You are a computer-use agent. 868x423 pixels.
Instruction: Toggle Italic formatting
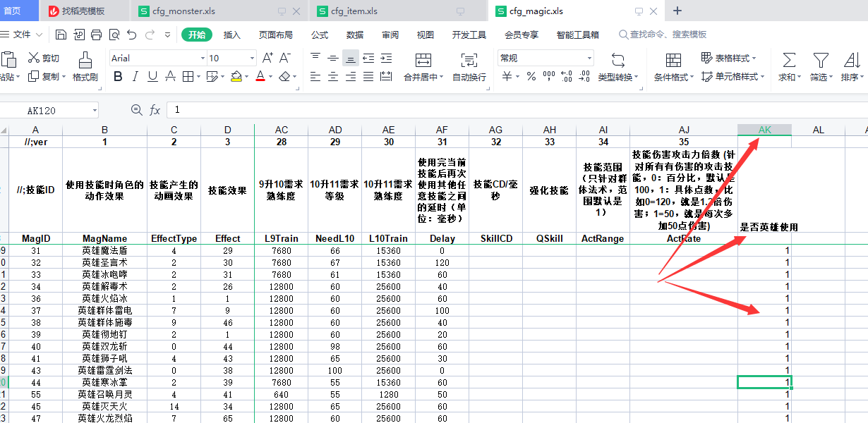(135, 77)
